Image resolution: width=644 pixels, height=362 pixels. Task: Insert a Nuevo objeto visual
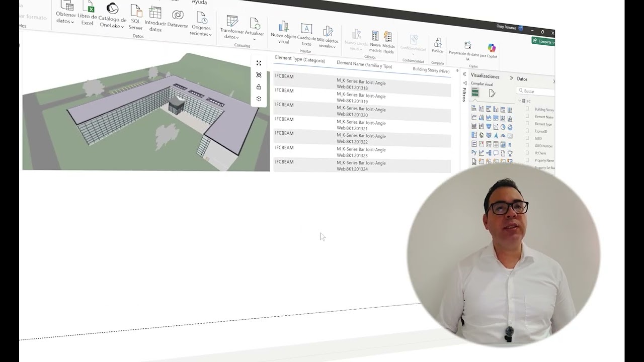point(284,32)
